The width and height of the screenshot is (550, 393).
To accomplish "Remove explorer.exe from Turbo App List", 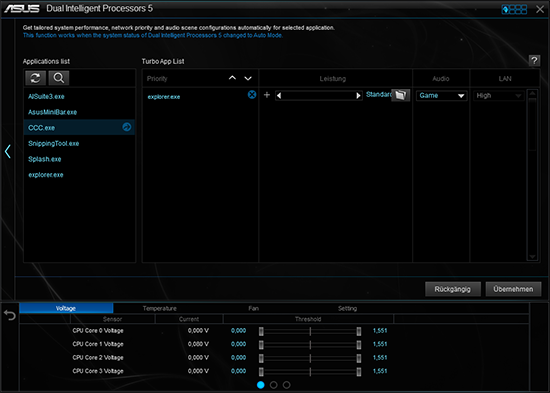I will pyautogui.click(x=252, y=94).
